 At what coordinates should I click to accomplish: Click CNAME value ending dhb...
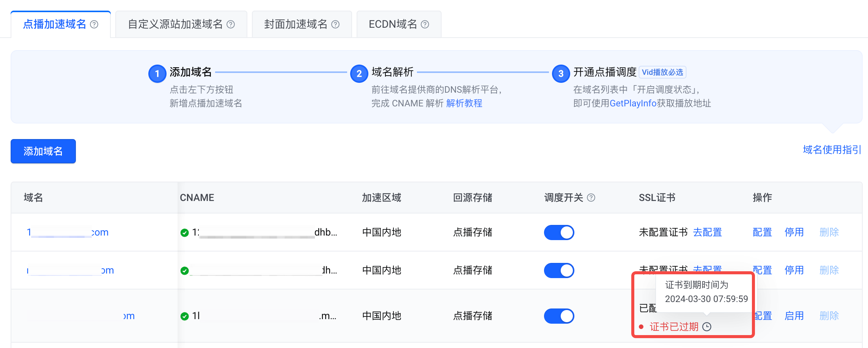[x=264, y=232]
